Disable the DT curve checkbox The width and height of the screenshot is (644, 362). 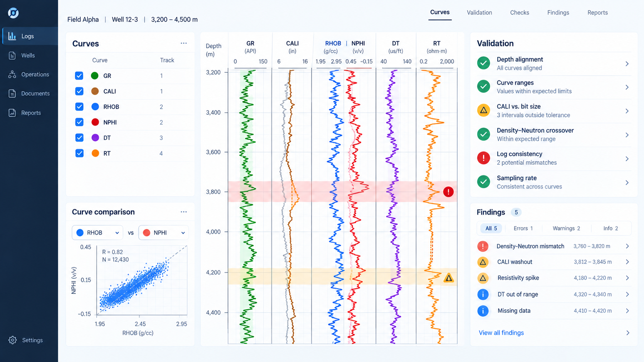tap(79, 138)
